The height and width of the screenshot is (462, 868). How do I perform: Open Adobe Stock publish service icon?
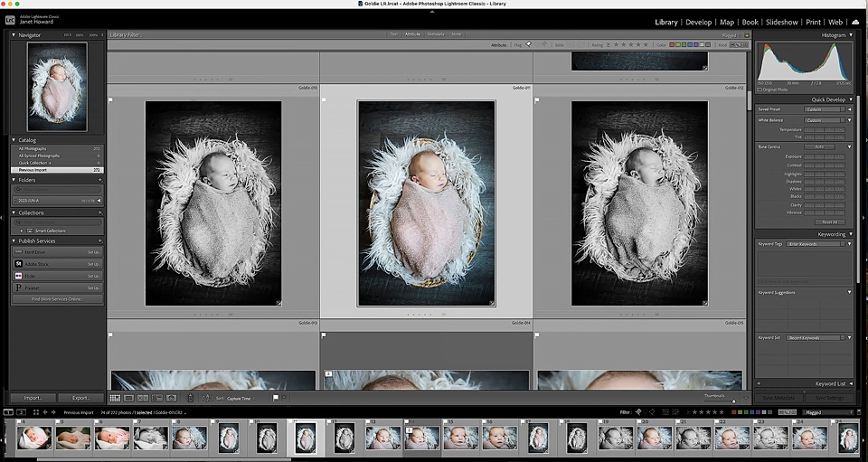coord(18,264)
